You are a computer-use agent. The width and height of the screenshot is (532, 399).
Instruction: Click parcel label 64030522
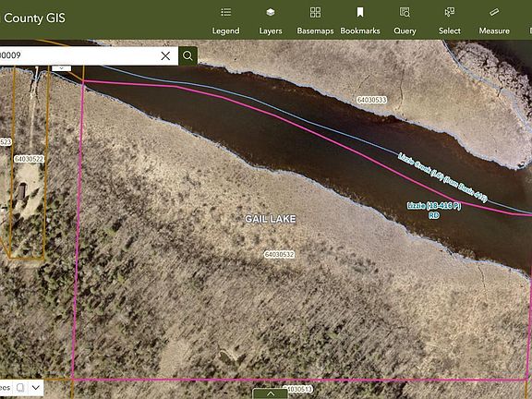tap(30, 159)
